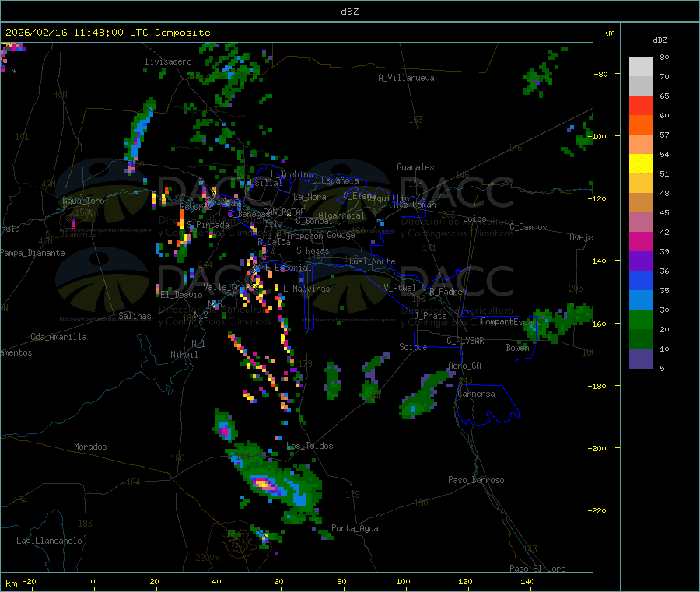Select the red 60–65 dBZ legend swatch
The height and width of the screenshot is (592, 700).
(641, 106)
